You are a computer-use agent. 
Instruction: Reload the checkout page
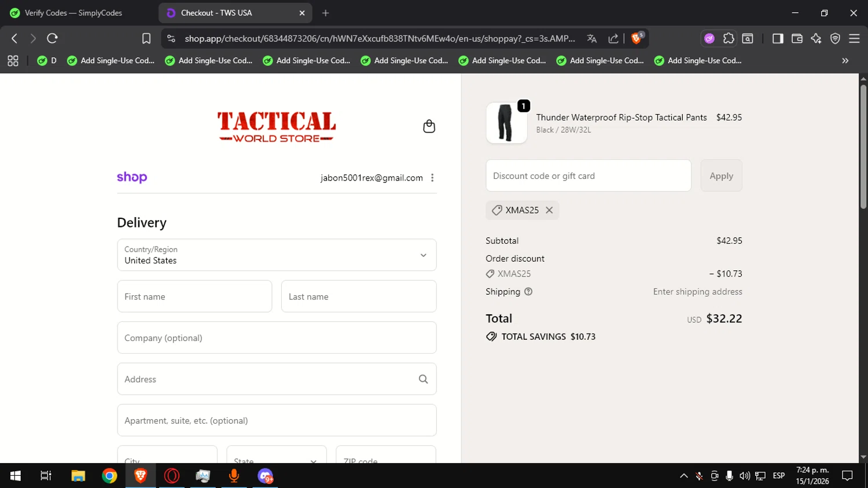coord(52,38)
